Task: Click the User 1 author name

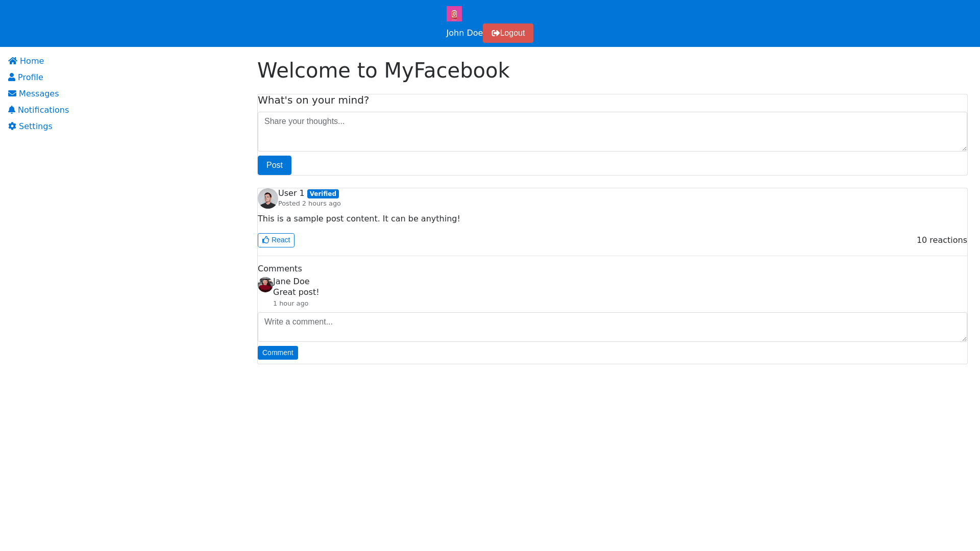Action: tap(291, 193)
